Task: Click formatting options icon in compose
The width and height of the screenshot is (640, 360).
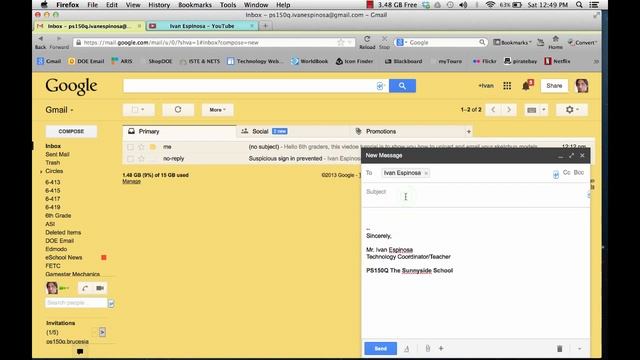Action: (x=407, y=349)
